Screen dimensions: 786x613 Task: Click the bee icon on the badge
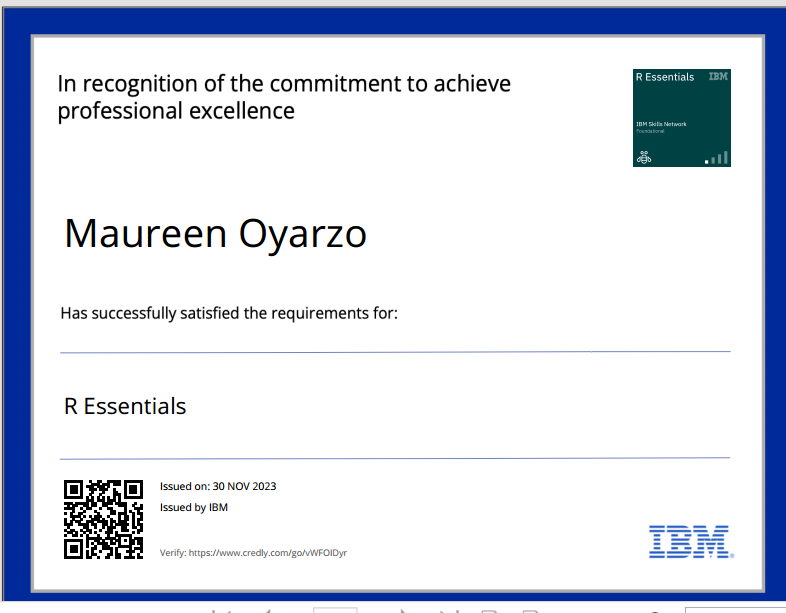(644, 157)
